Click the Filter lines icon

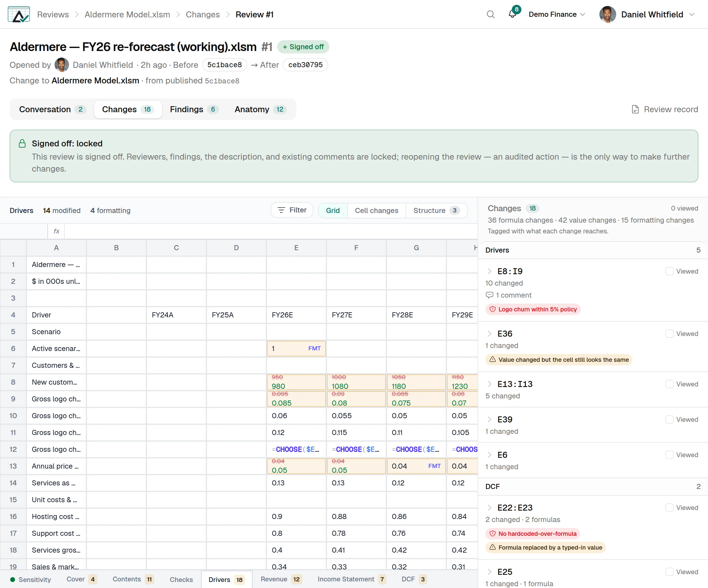(x=281, y=210)
